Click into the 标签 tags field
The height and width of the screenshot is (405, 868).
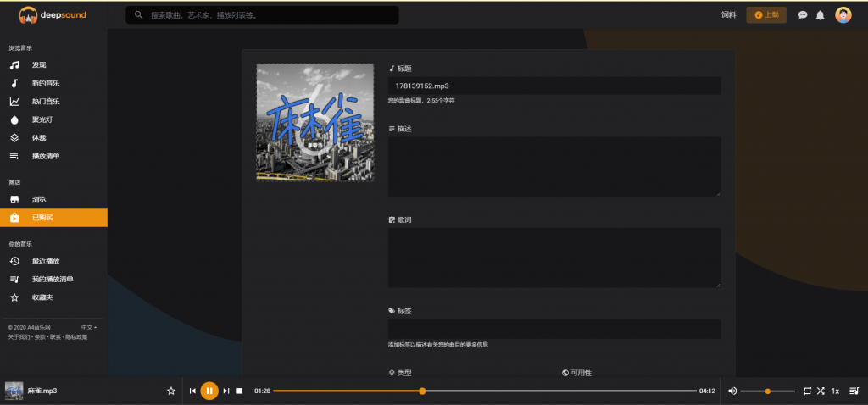(x=554, y=329)
